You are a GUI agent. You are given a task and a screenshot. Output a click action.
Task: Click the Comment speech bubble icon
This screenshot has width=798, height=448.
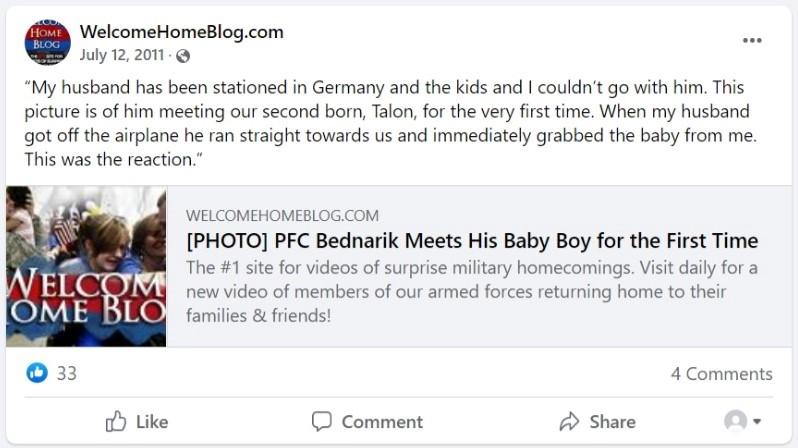[321, 421]
